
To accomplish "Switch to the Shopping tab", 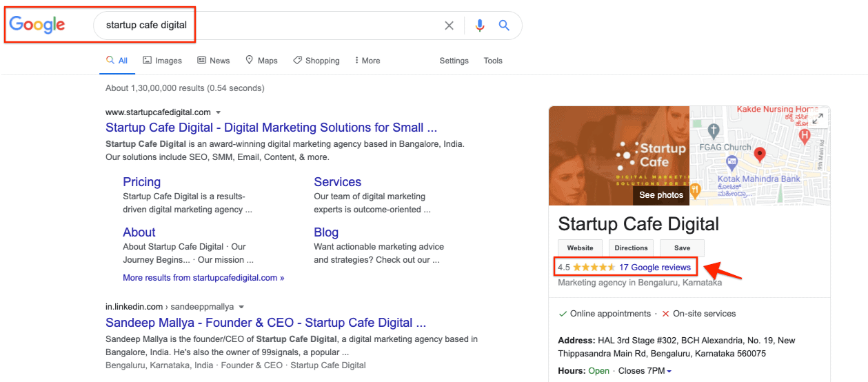I will click(x=316, y=61).
